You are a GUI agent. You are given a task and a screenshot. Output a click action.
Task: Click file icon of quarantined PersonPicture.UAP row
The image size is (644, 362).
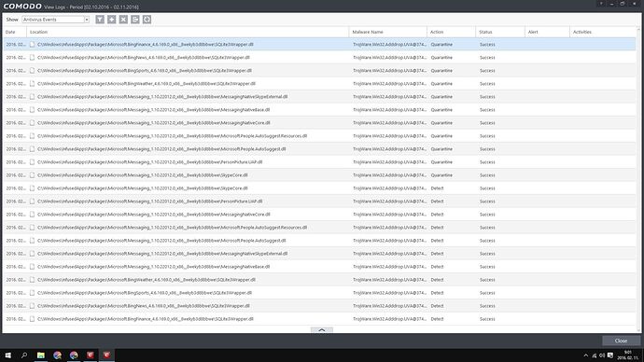coord(32,162)
